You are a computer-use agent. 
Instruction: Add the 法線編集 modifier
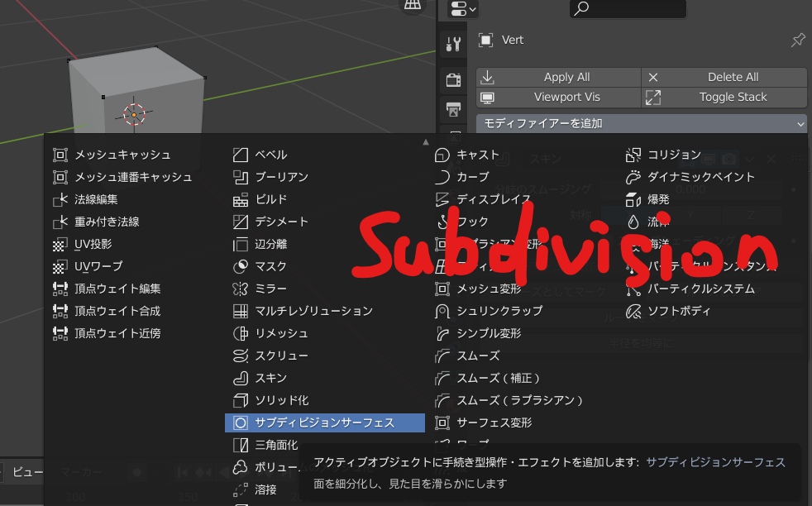(85, 199)
